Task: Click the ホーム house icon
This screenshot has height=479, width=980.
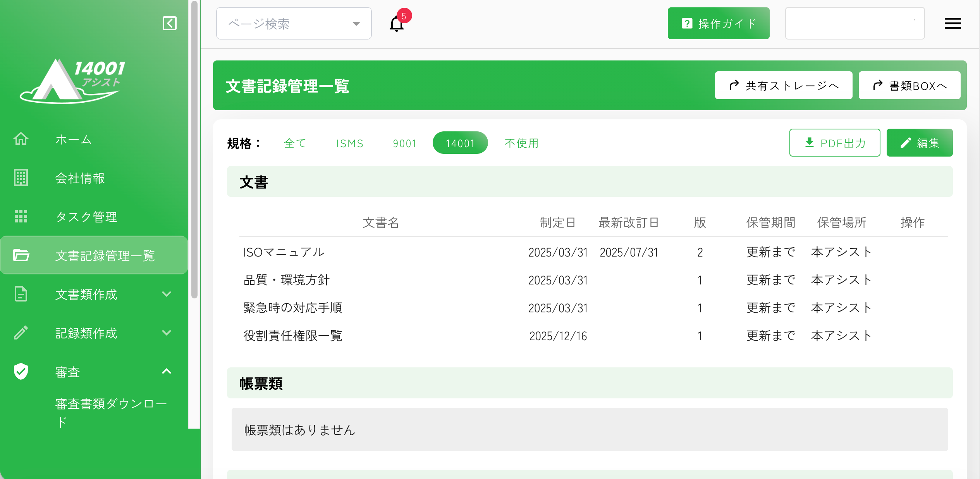Action: [x=21, y=139]
